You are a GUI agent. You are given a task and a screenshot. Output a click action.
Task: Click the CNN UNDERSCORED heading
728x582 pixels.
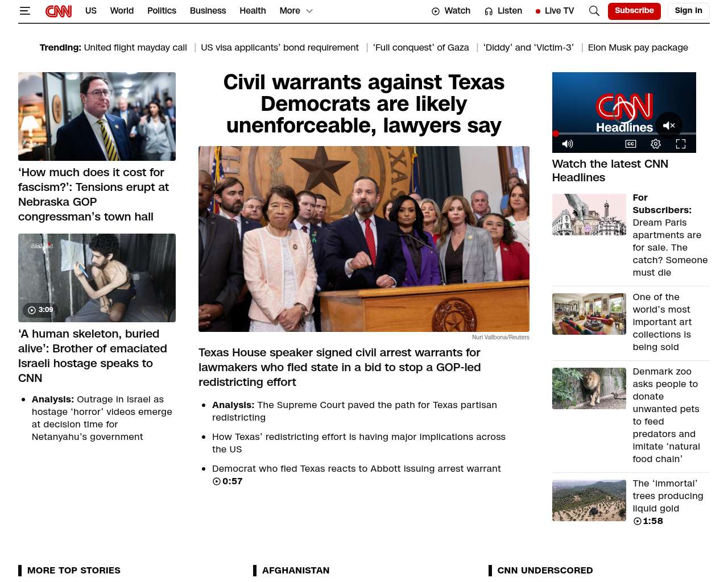coord(545,570)
